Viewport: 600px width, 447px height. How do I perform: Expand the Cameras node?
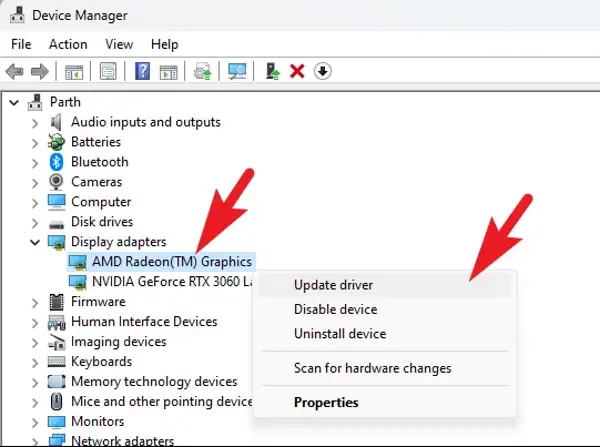click(x=35, y=183)
